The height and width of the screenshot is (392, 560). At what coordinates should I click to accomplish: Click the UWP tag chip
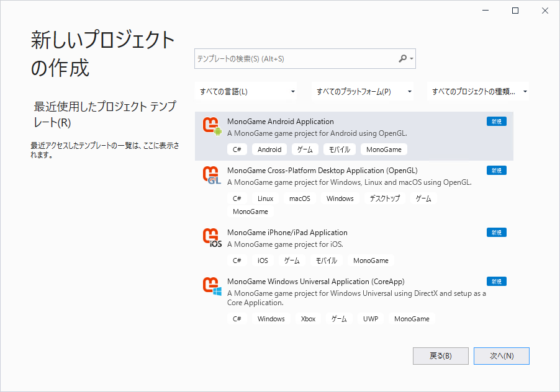click(x=371, y=319)
